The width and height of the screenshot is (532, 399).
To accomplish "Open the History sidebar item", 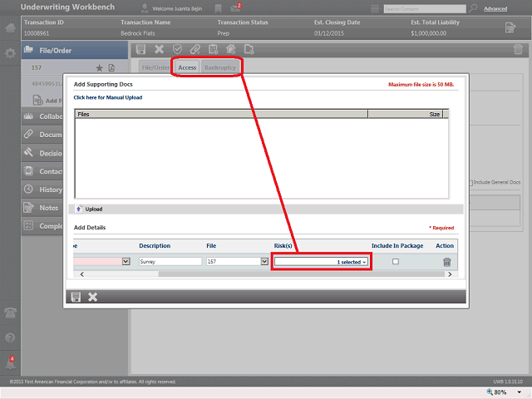I will click(42, 190).
